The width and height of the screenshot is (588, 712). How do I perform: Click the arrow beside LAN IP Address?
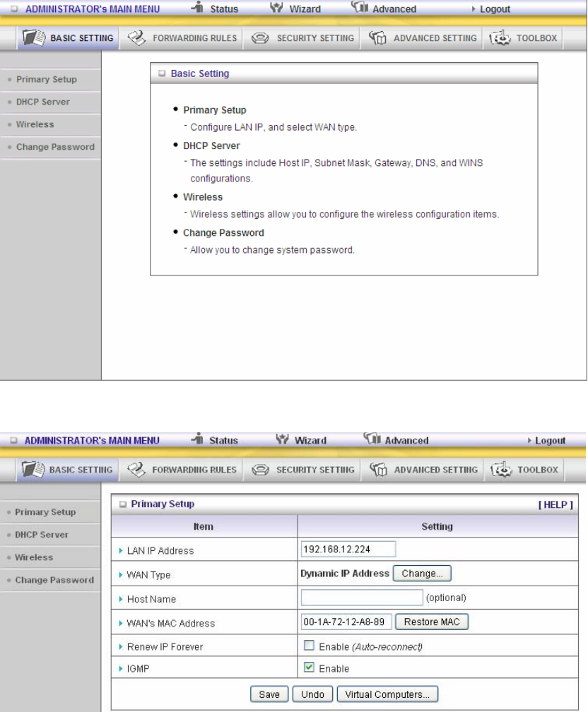[x=120, y=550]
